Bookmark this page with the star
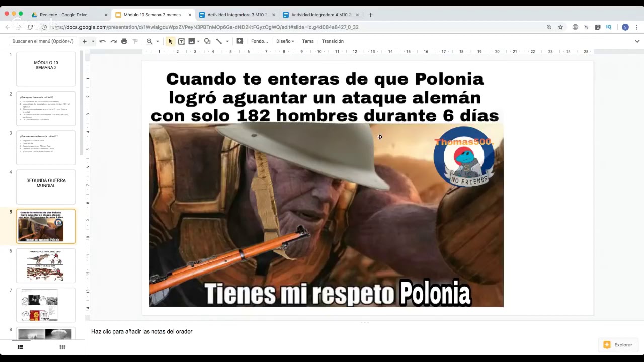 (x=560, y=27)
